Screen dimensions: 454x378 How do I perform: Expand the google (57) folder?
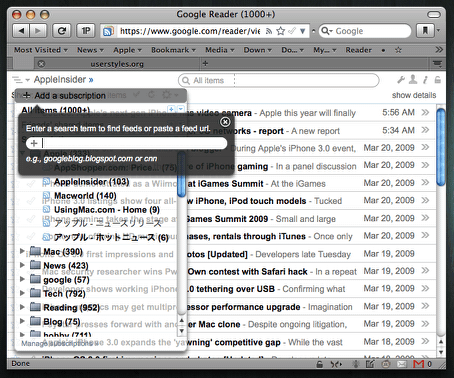[x=22, y=279]
